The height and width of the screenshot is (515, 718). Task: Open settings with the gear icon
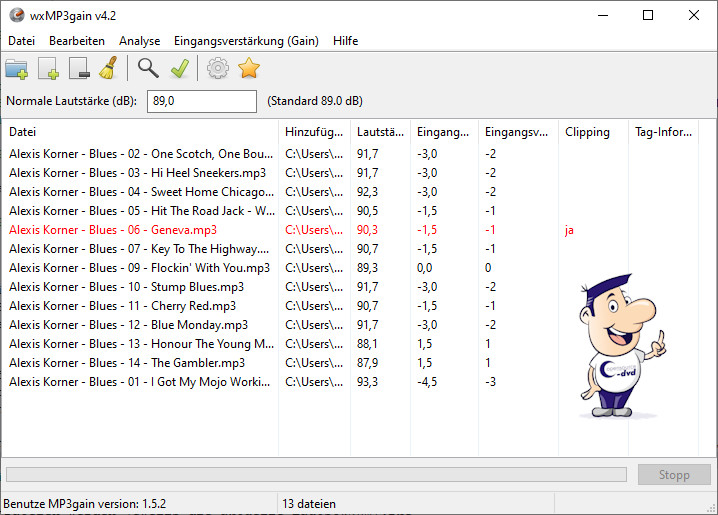coord(217,68)
